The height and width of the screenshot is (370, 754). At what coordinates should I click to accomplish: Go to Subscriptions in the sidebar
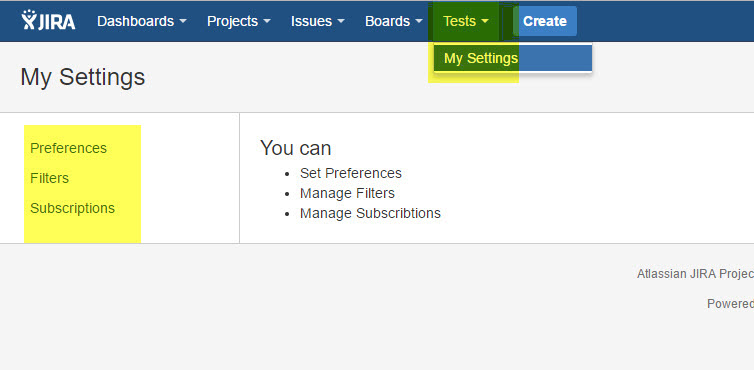coord(73,208)
